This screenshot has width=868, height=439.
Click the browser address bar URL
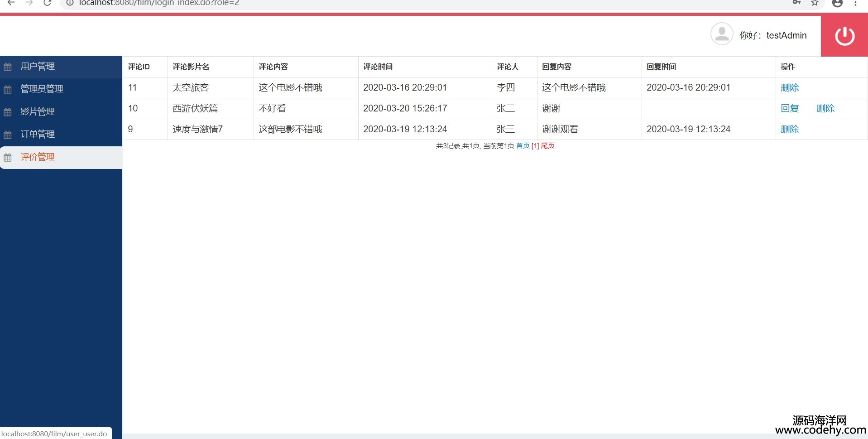158,3
